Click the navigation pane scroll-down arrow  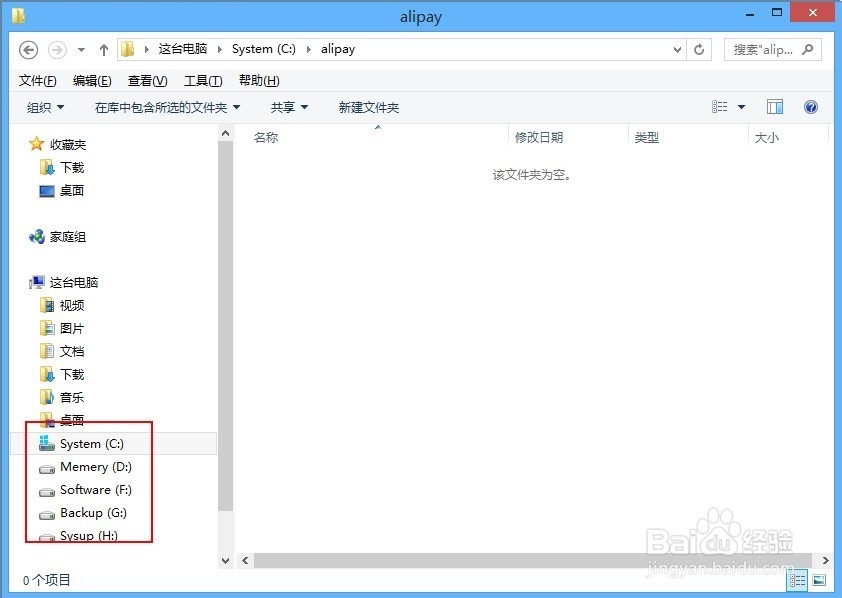pos(226,561)
